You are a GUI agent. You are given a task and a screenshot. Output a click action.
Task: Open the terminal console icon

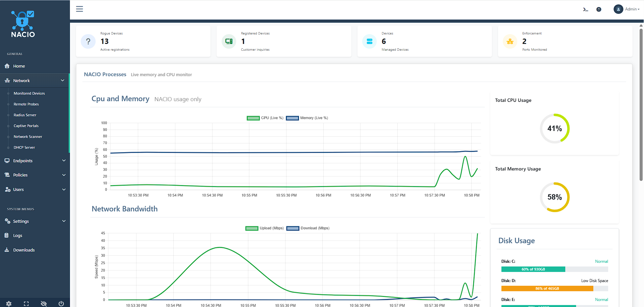pos(586,9)
